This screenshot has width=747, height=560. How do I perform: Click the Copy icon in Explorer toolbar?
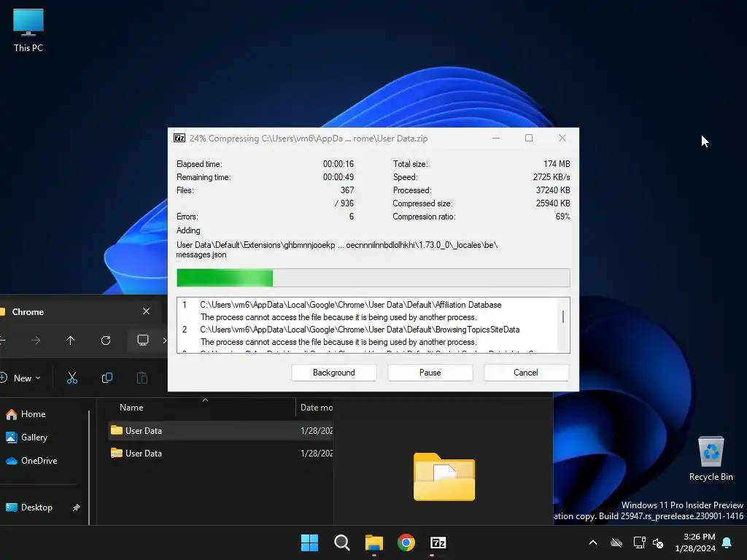(107, 378)
